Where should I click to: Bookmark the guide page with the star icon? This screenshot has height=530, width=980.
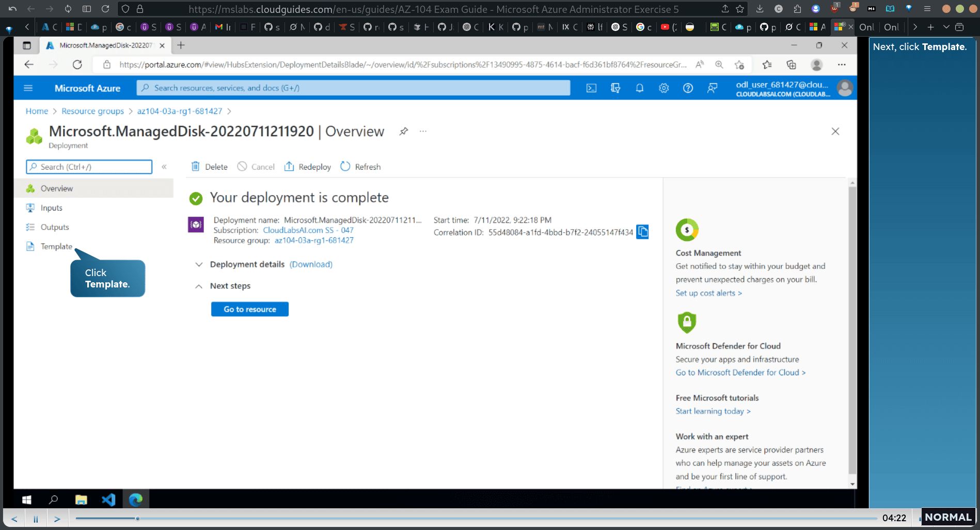tap(740, 9)
